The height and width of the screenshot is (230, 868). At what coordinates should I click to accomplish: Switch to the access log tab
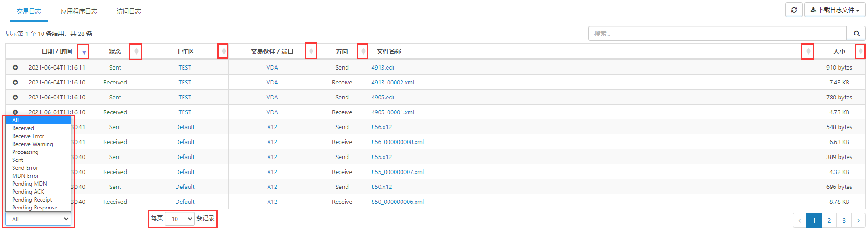128,11
